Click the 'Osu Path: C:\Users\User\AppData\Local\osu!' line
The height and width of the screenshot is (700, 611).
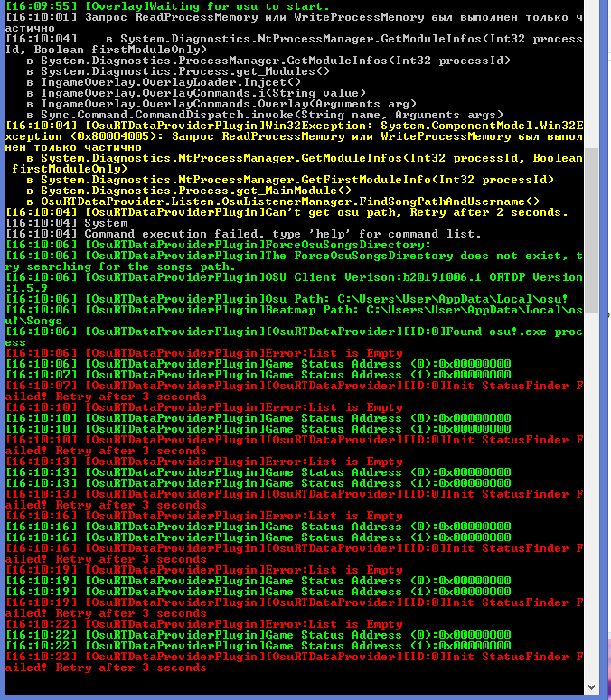(x=287, y=299)
